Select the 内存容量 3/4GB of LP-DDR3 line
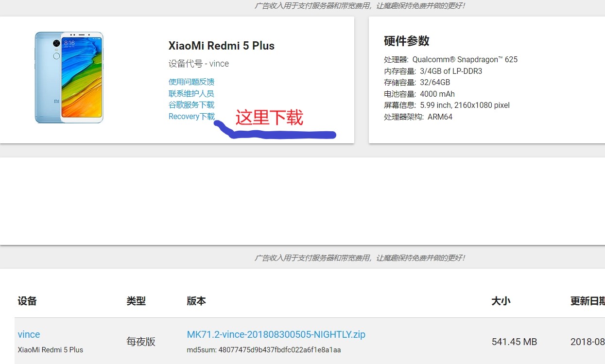 (433, 71)
